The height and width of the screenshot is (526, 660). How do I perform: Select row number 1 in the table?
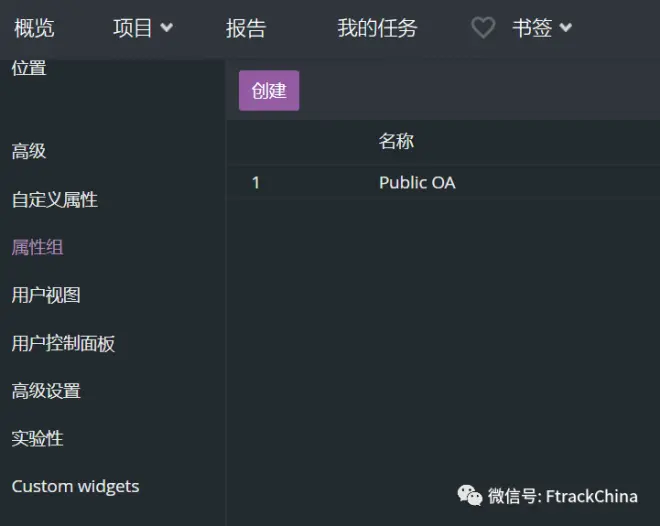click(255, 183)
